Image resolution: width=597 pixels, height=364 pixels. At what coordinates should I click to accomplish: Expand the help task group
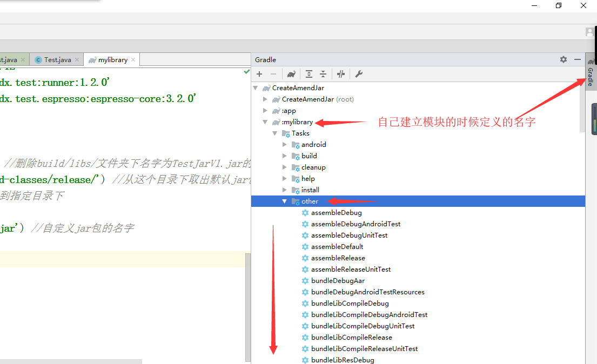tap(284, 179)
